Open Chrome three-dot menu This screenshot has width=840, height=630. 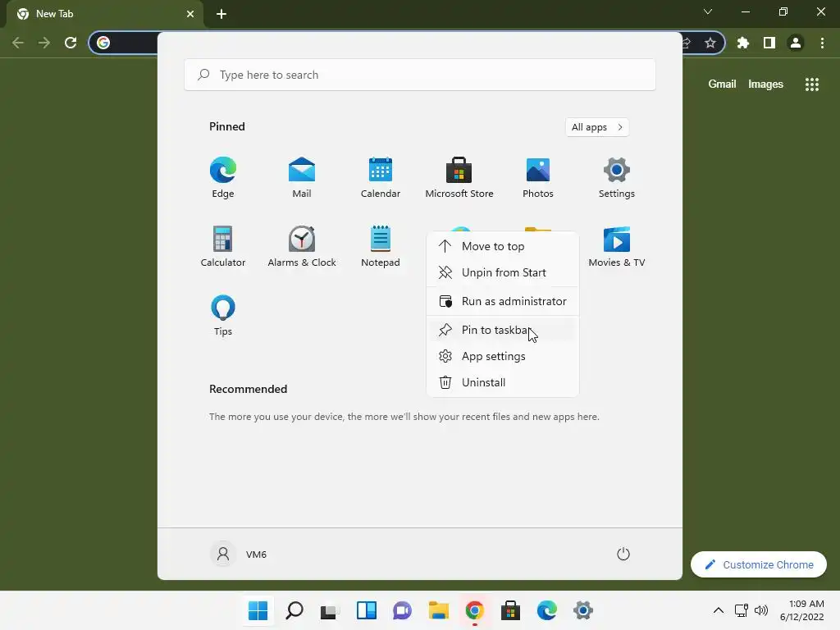point(822,43)
